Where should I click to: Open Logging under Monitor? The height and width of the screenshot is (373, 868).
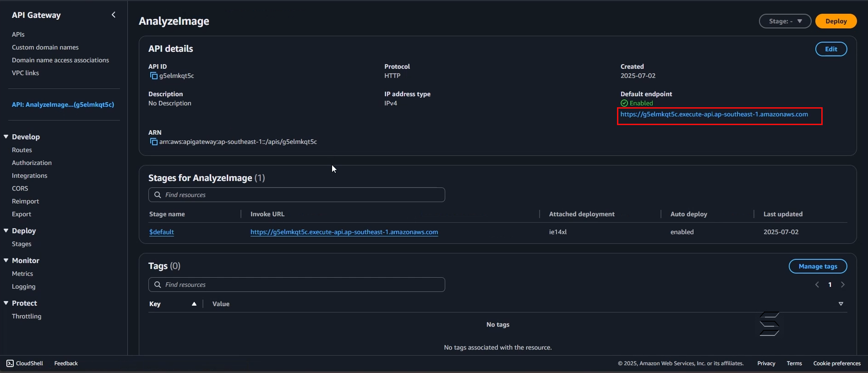(x=23, y=286)
